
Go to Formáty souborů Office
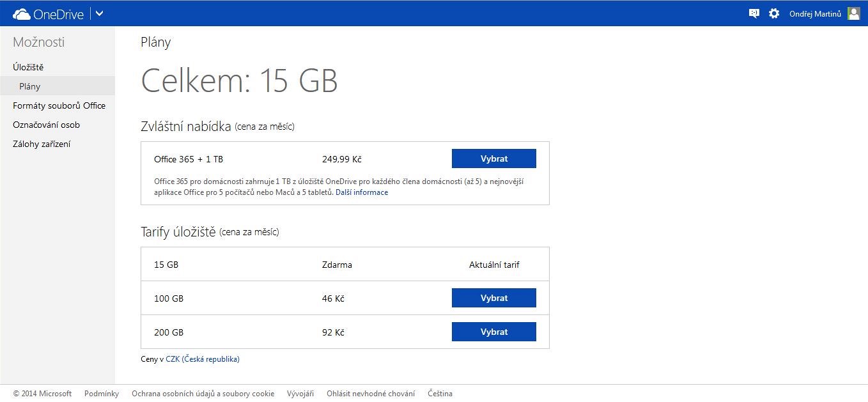click(59, 105)
